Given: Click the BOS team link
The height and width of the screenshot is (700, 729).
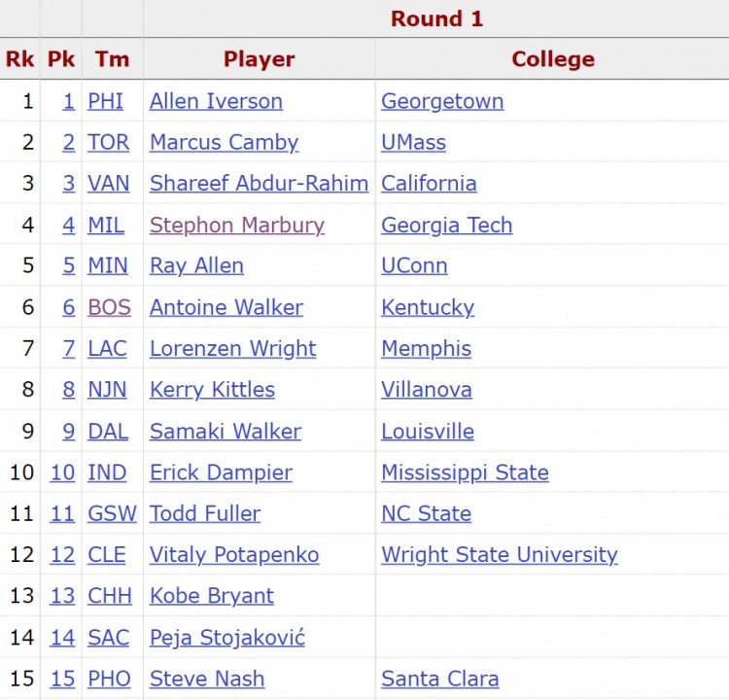Looking at the screenshot, I should pyautogui.click(x=109, y=307).
